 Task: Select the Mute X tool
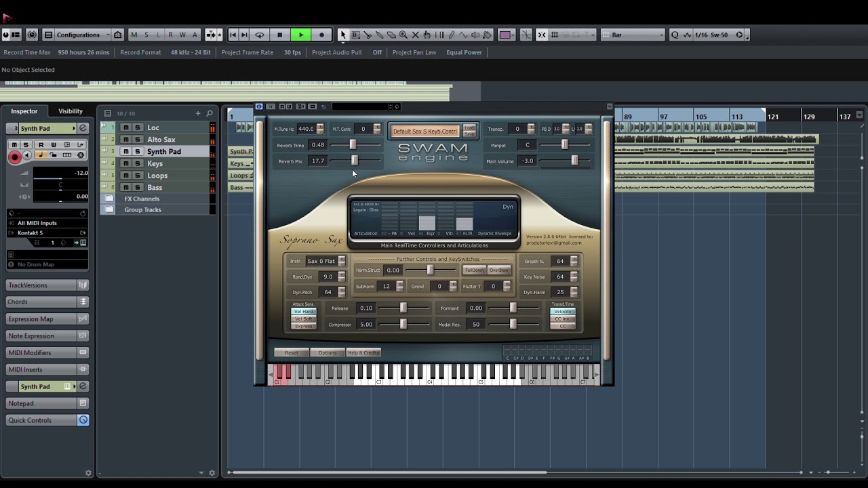click(x=416, y=35)
